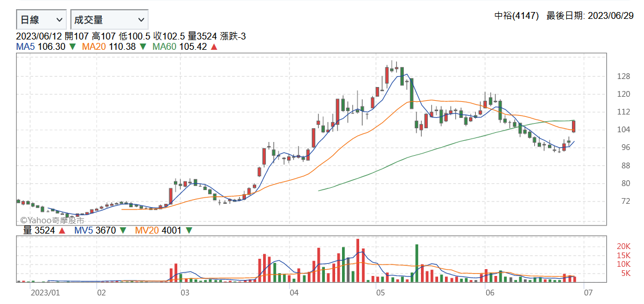The width and height of the screenshot is (644, 304).
Task: Click the tall green volume bar in May
Action: [416, 263]
